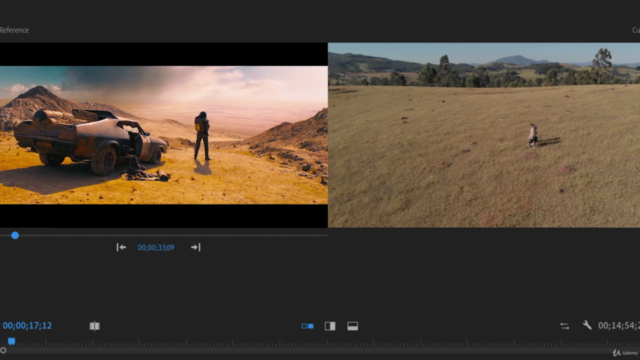This screenshot has height=360, width=640.
Task: Click the Current frame preview with field
Action: pos(484,135)
